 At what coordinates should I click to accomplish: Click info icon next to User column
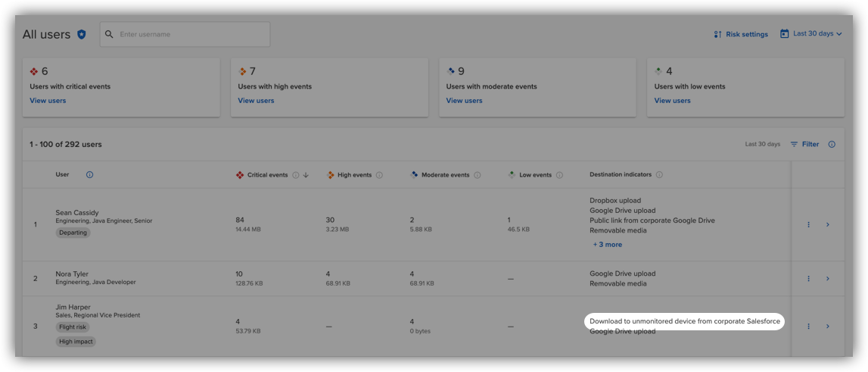click(x=89, y=175)
